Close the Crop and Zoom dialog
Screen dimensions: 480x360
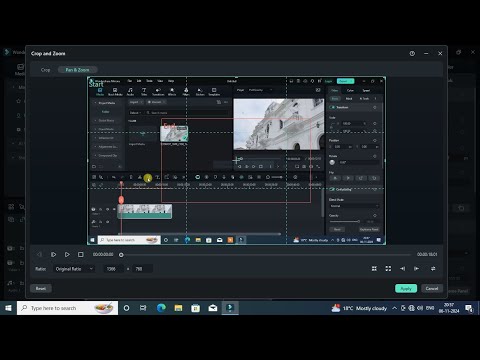440,53
